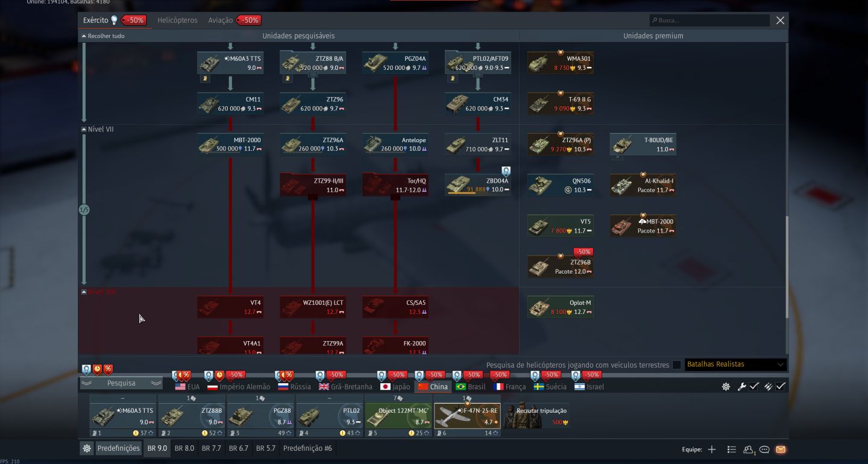The width and height of the screenshot is (868, 464).
Task: Select the ZLT11 vehicle costing 710 000
Action: 477,145
